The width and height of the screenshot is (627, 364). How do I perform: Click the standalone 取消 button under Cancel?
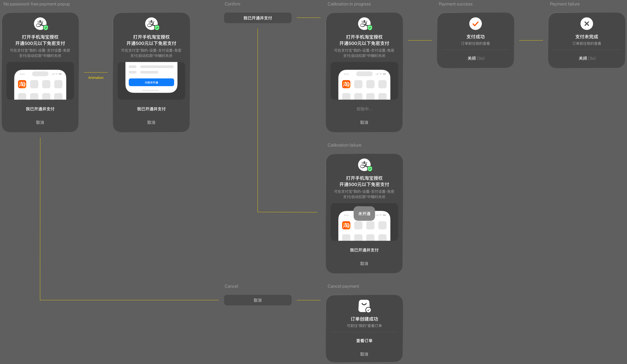click(257, 300)
